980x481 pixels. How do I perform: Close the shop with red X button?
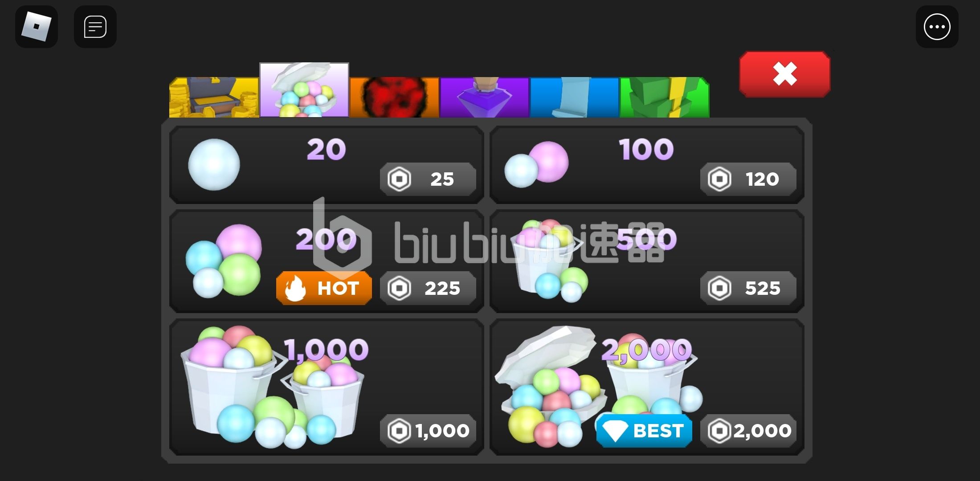point(785,74)
